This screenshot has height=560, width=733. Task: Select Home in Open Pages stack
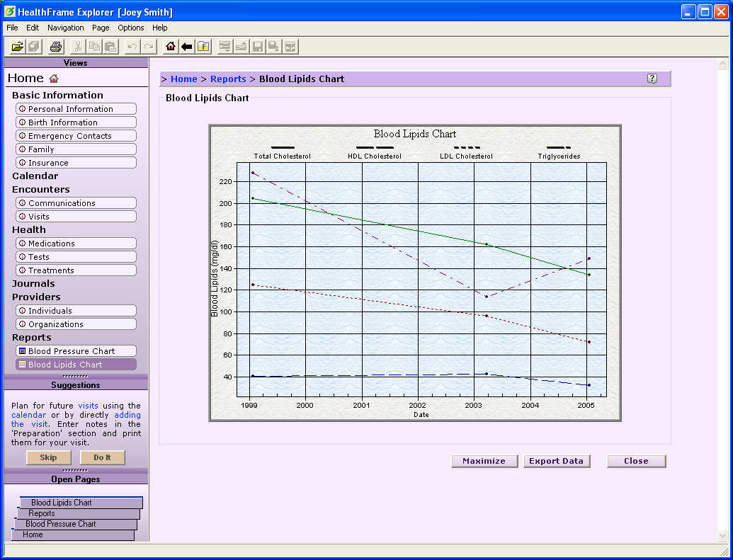click(x=72, y=535)
